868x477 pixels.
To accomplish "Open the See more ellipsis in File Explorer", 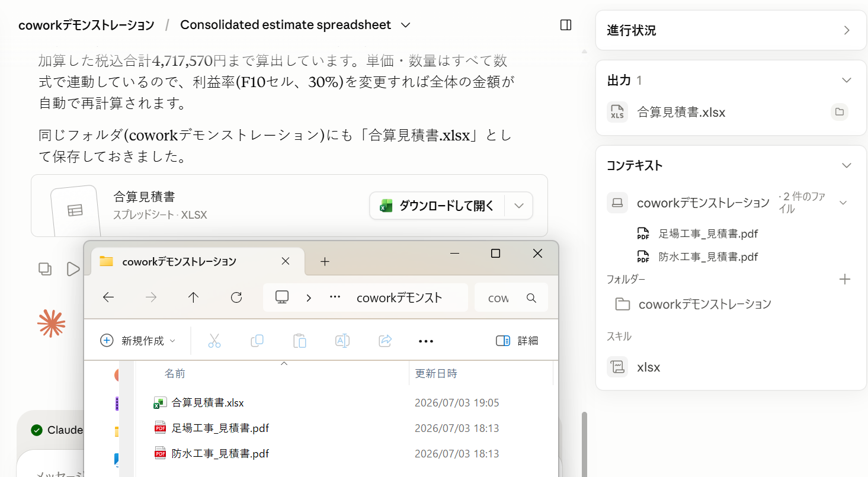I will (x=426, y=341).
